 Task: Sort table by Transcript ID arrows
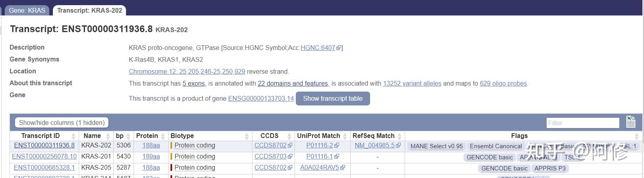[73, 136]
